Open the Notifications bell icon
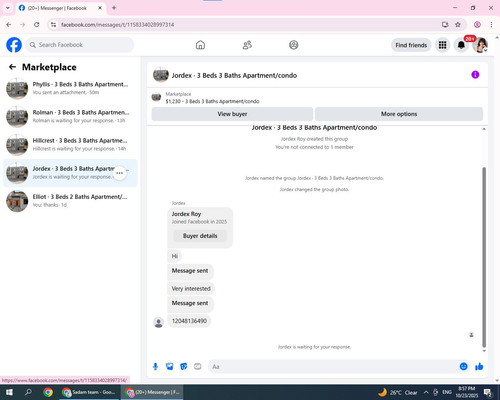Screen dimensions: 500x400 (461, 45)
